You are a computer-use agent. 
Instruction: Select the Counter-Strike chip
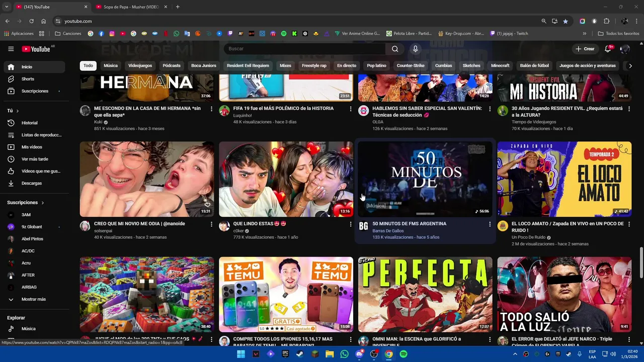click(411, 66)
